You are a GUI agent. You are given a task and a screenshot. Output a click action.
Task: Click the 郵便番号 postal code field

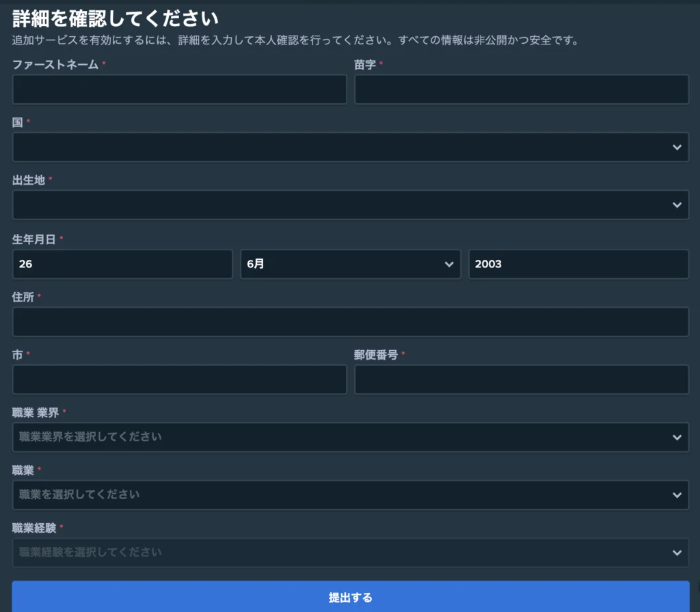pyautogui.click(x=521, y=380)
